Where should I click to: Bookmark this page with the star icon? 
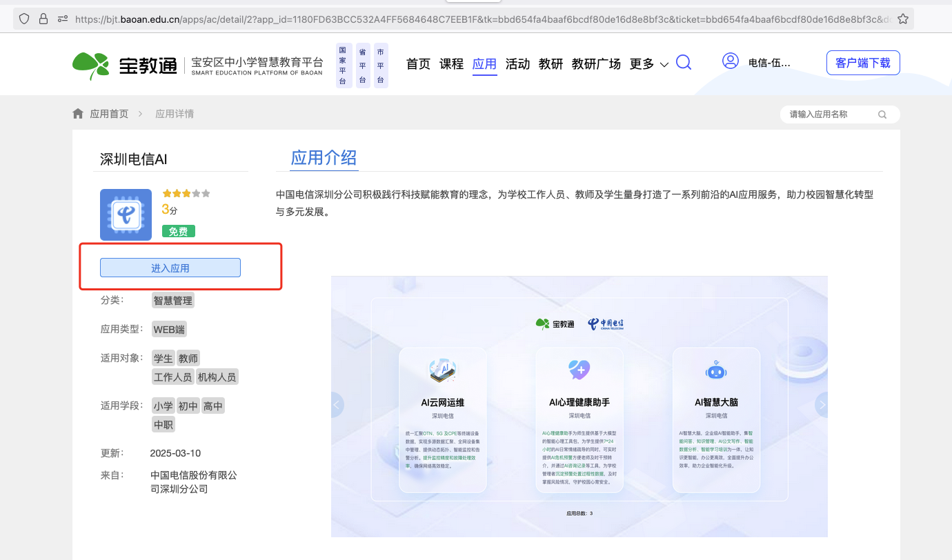click(x=902, y=19)
